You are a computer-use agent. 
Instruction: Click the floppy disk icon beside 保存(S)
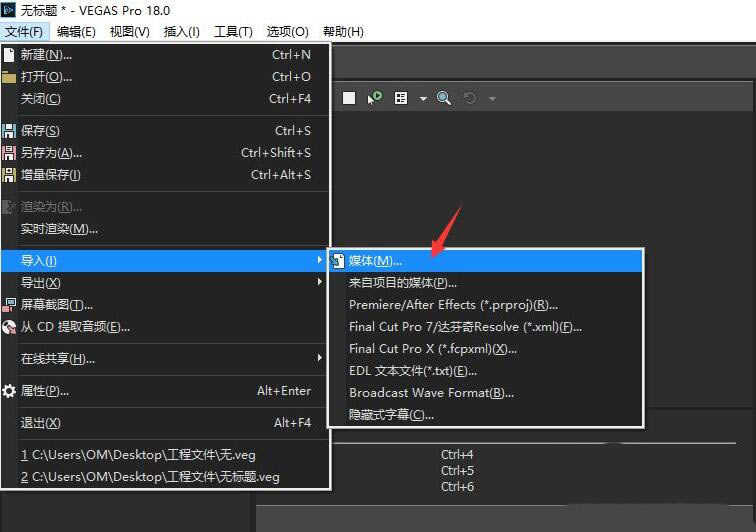pyautogui.click(x=9, y=131)
